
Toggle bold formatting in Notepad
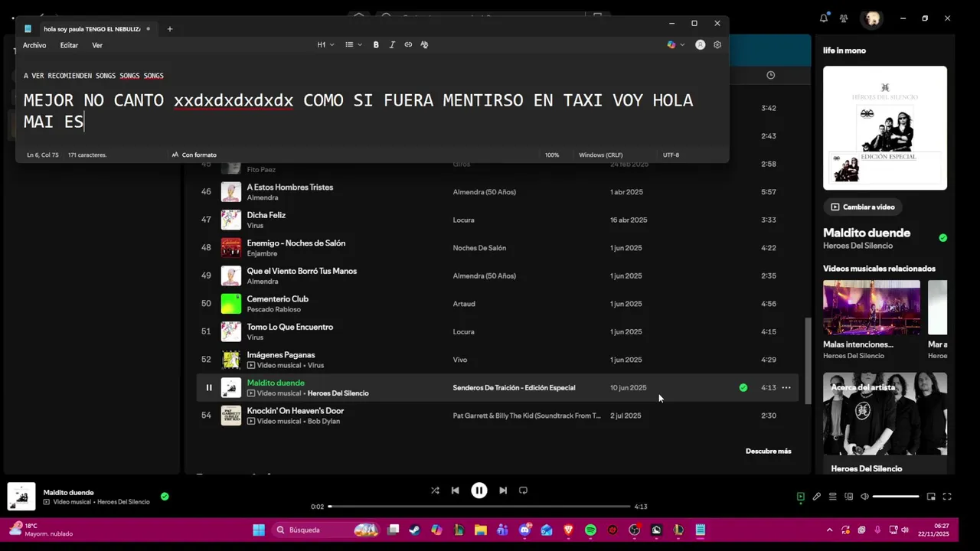point(376,45)
